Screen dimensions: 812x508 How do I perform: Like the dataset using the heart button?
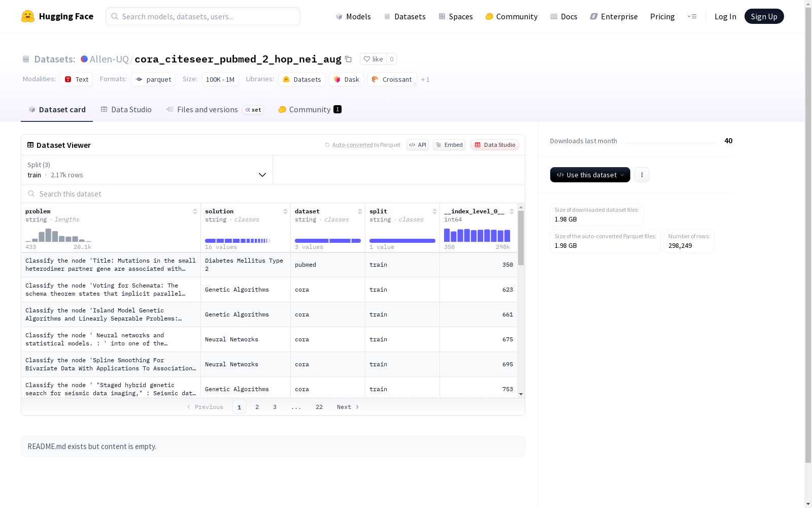(x=373, y=59)
